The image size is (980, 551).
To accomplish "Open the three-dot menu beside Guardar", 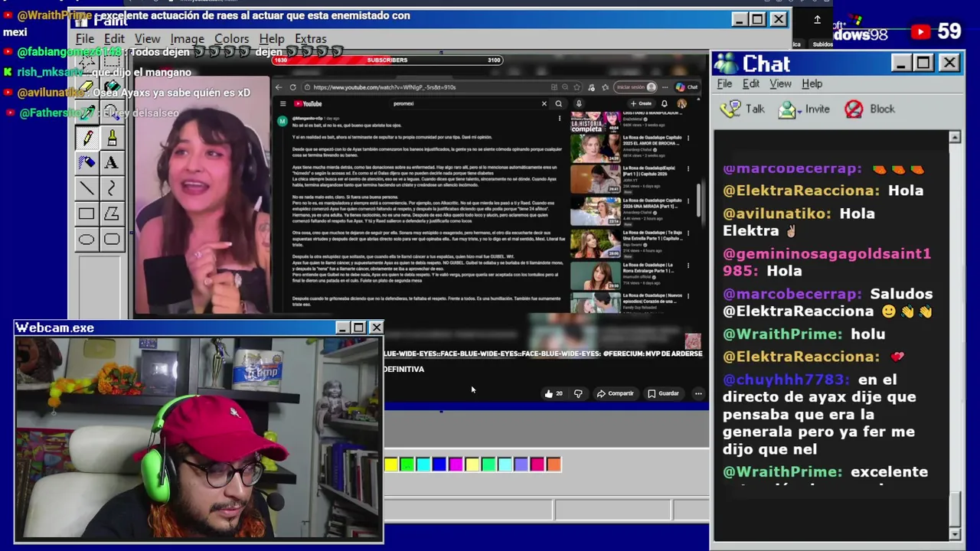I will point(697,393).
